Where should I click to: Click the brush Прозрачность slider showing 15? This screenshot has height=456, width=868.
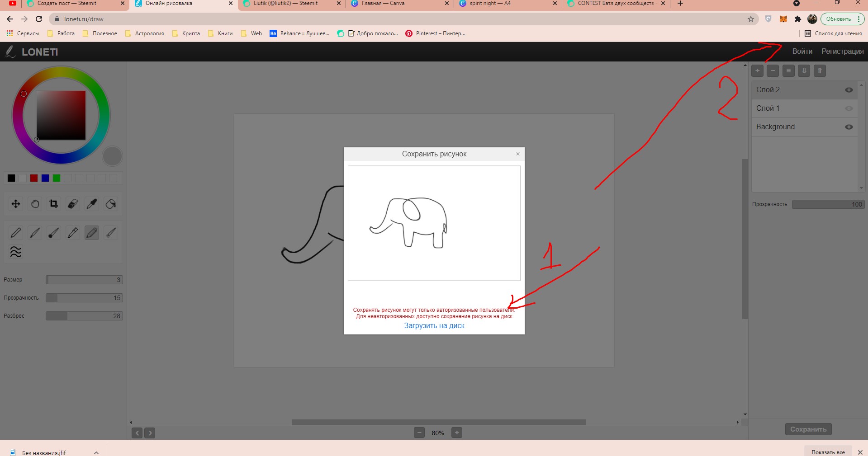(84, 298)
